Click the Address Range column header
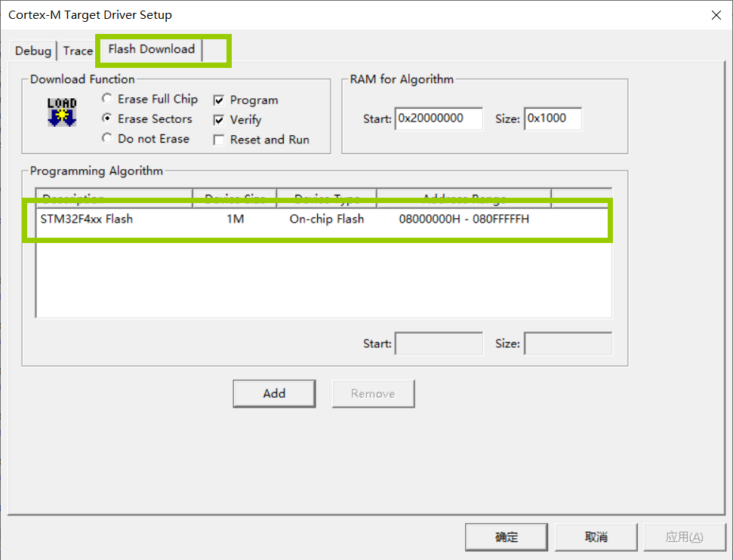 [464, 198]
